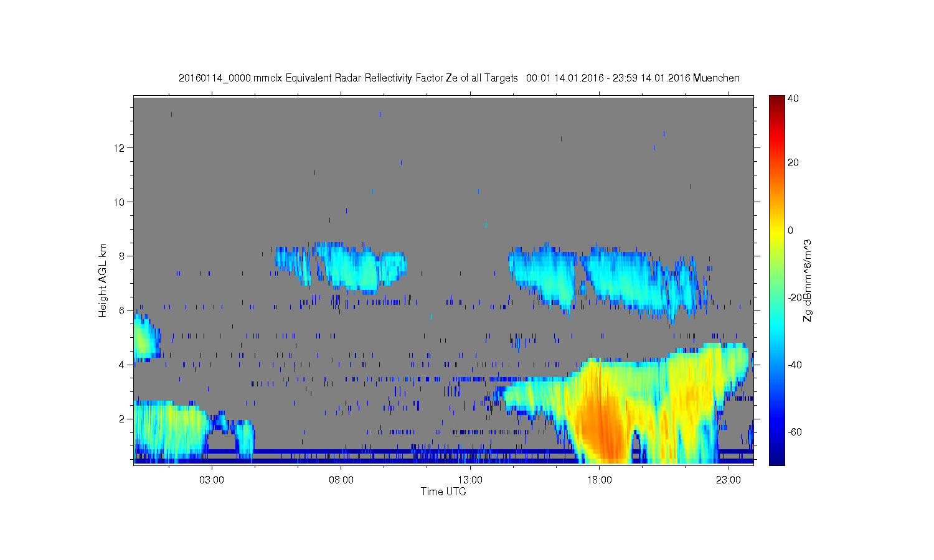Click the colorbar value '20'
The image size is (934, 560).
point(793,163)
